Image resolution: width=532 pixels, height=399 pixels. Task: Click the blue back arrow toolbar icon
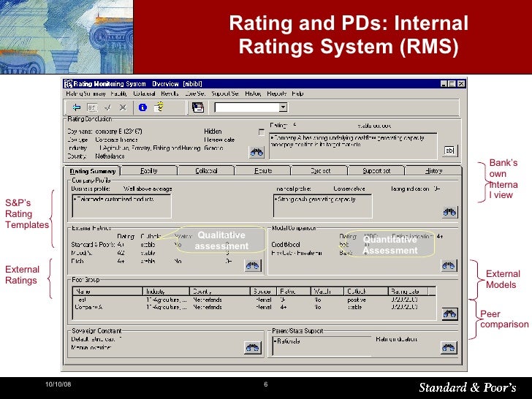tap(77, 107)
